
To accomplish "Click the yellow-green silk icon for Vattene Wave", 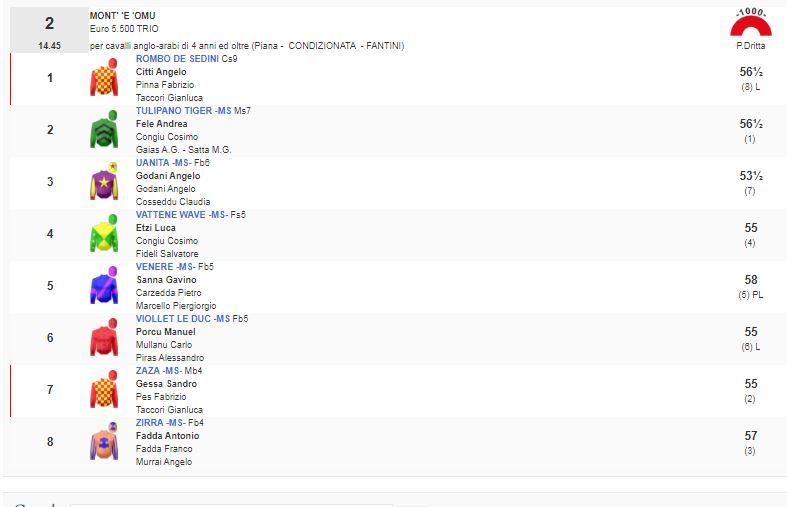I will pos(104,234).
